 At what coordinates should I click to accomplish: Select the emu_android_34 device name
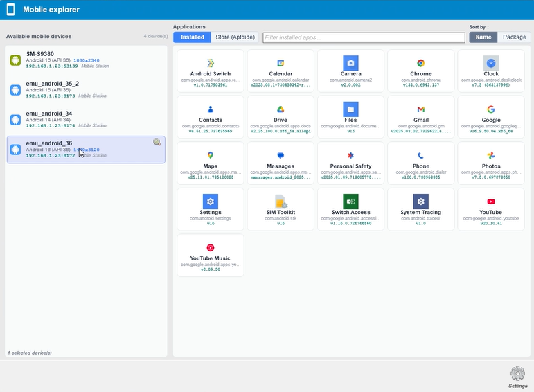tap(49, 114)
